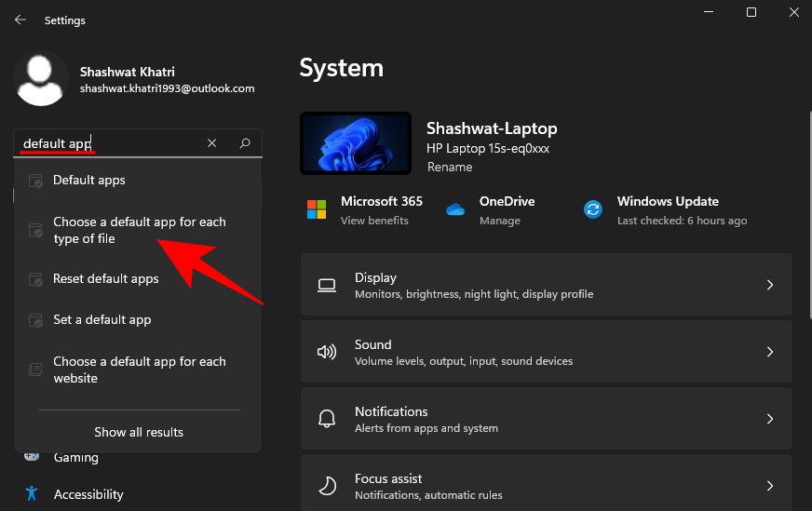Screen dimensions: 812x511
Task: Open the OneDrive cloud icon
Action: click(x=455, y=209)
